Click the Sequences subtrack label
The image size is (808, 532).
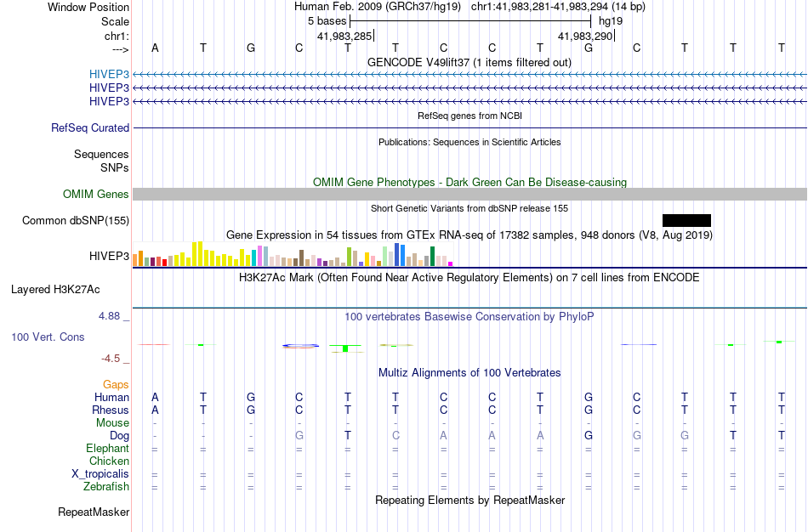[101, 154]
